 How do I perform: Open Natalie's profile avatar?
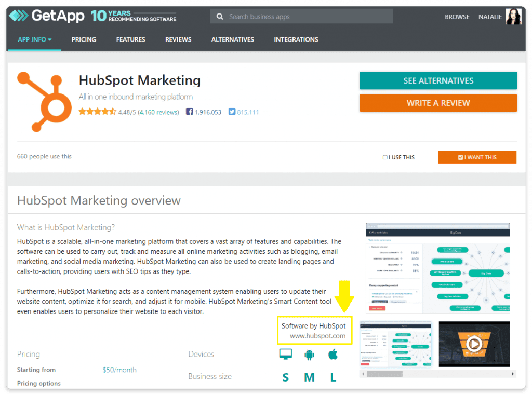[513, 16]
